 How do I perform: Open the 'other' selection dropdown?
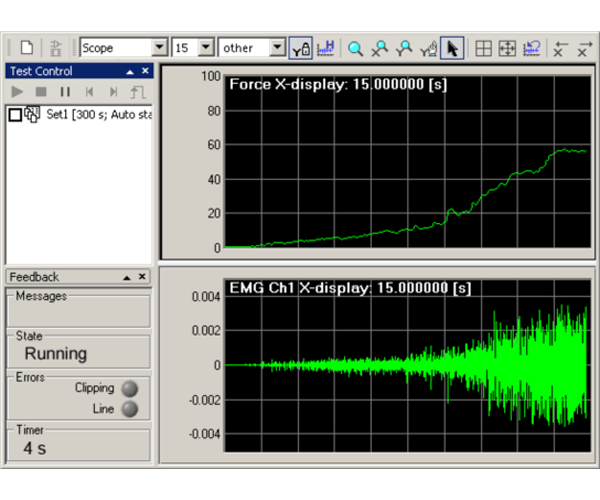[277, 47]
